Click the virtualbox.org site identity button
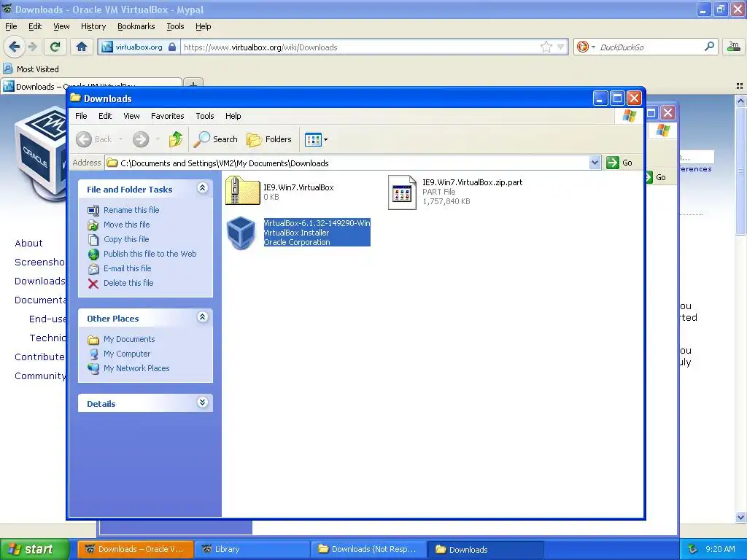This screenshot has height=560, width=747. (139, 47)
